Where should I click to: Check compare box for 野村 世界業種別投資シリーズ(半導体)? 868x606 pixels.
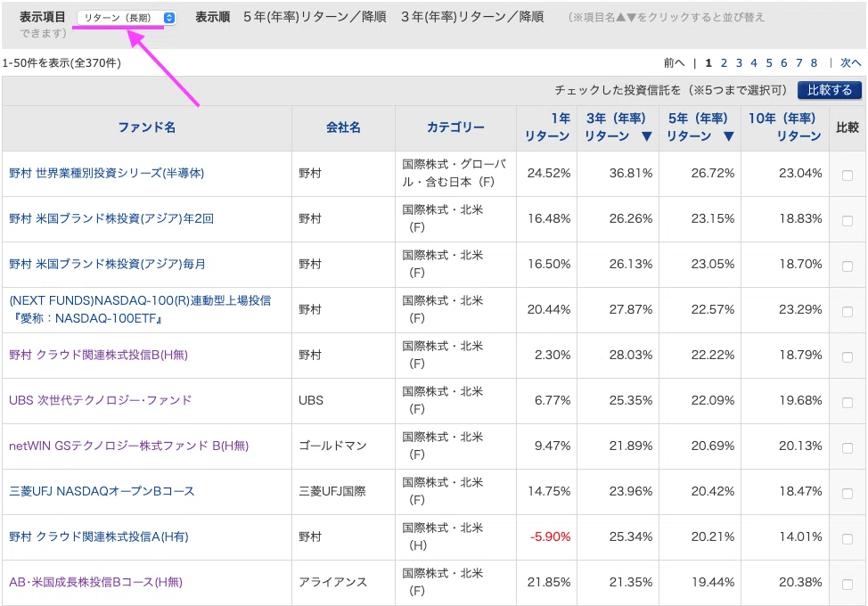[x=847, y=176]
